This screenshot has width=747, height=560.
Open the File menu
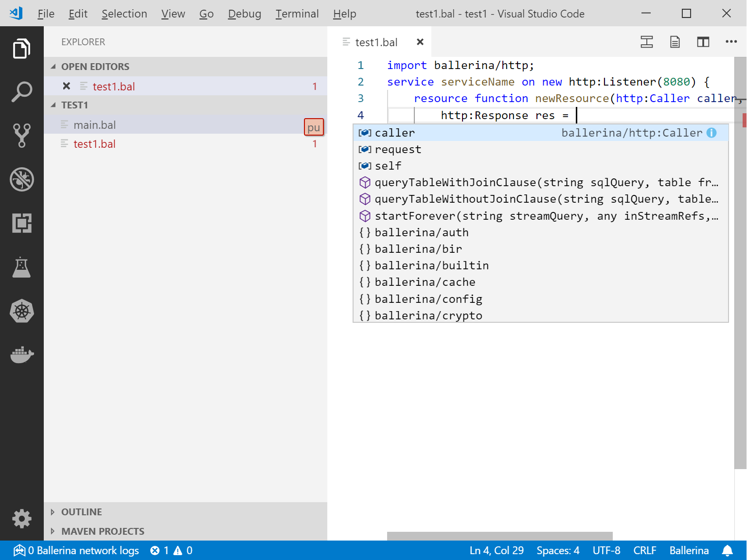coord(46,14)
